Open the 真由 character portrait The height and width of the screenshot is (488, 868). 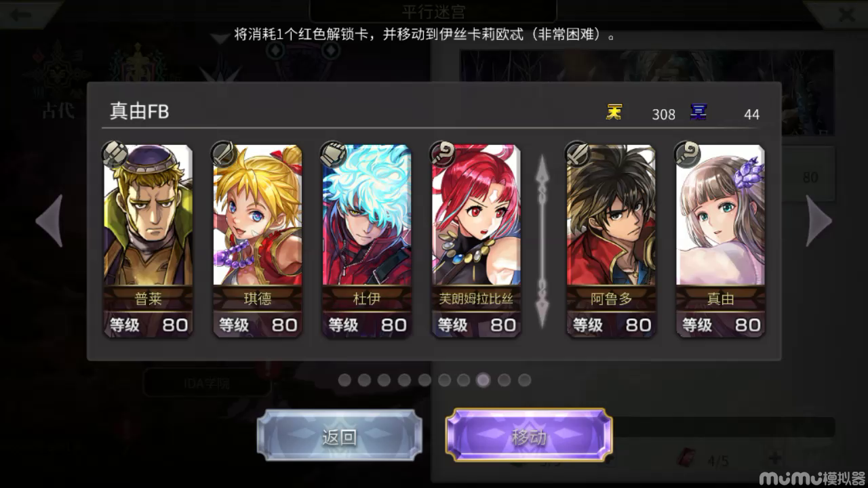click(720, 215)
